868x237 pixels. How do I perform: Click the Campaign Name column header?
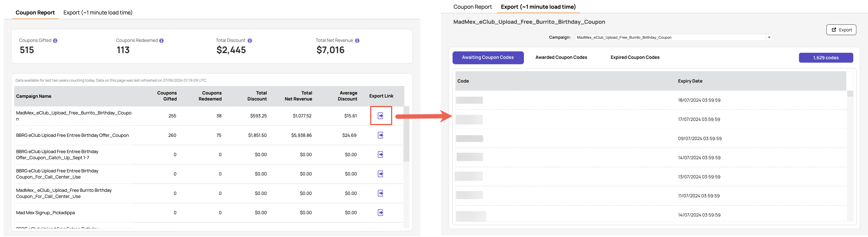tap(34, 96)
